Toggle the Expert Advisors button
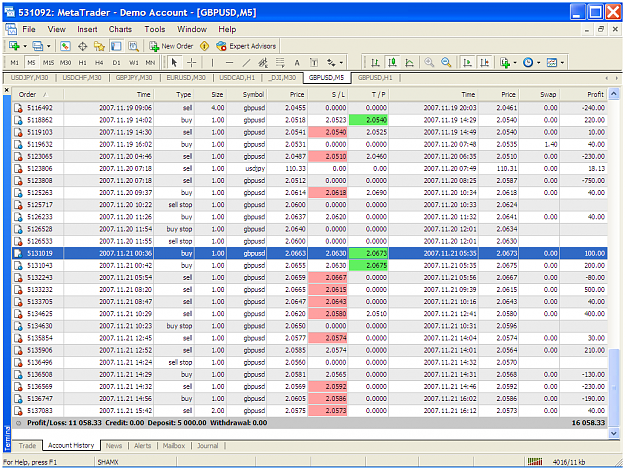 [x=246, y=46]
